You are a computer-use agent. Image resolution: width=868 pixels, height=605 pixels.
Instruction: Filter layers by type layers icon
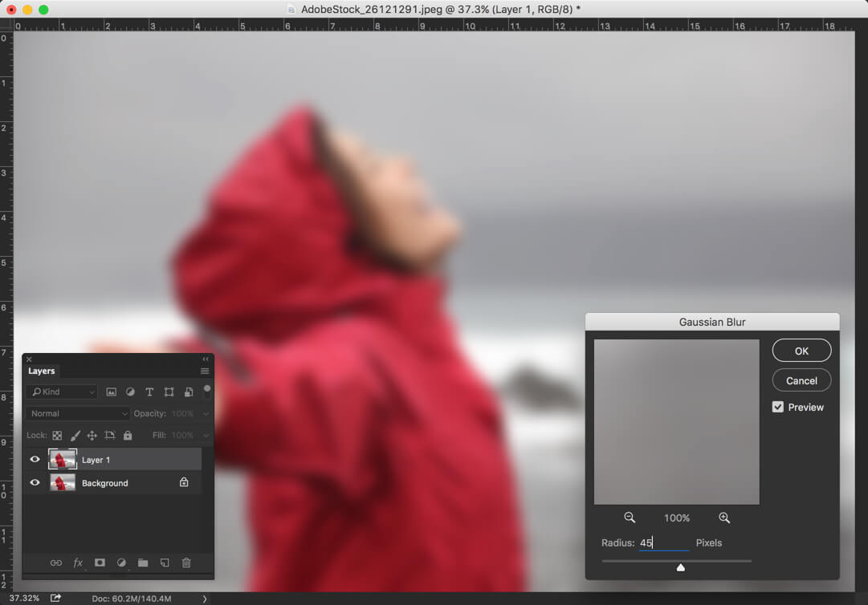pyautogui.click(x=149, y=392)
